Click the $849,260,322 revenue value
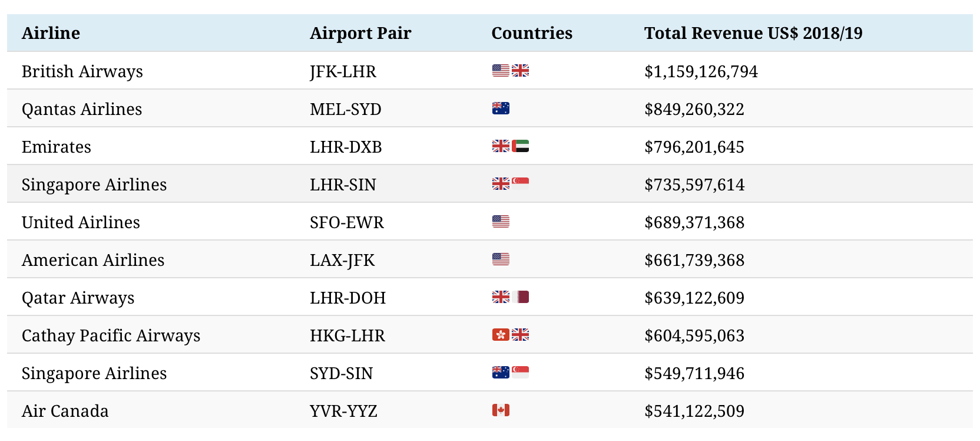 (694, 109)
